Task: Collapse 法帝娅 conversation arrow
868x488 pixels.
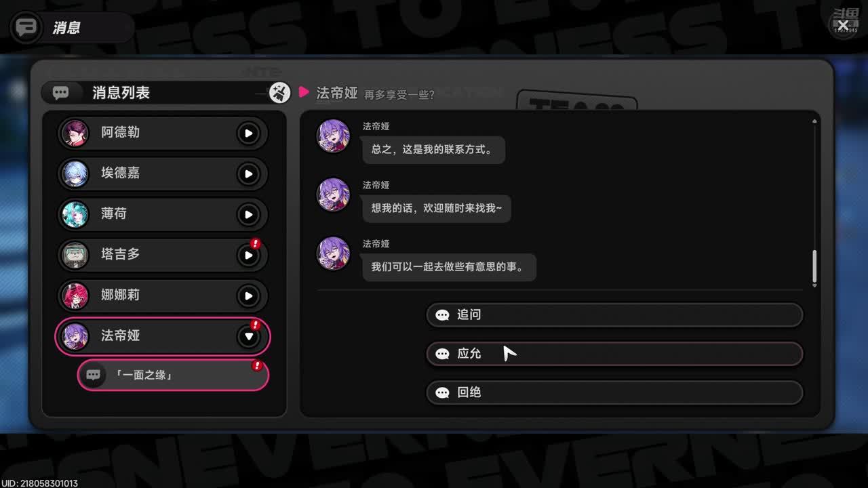Action: [x=248, y=336]
